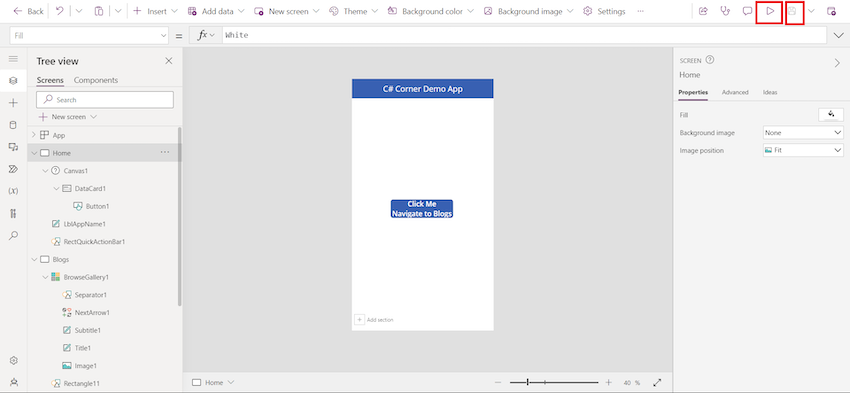This screenshot has width=850, height=393.
Task: Switch to the Components tab
Action: (96, 80)
